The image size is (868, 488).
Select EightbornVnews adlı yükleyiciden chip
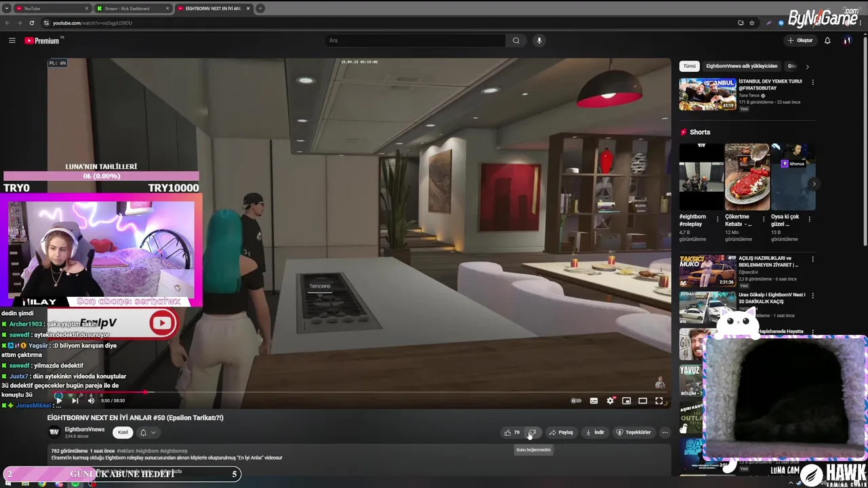pyautogui.click(x=742, y=66)
